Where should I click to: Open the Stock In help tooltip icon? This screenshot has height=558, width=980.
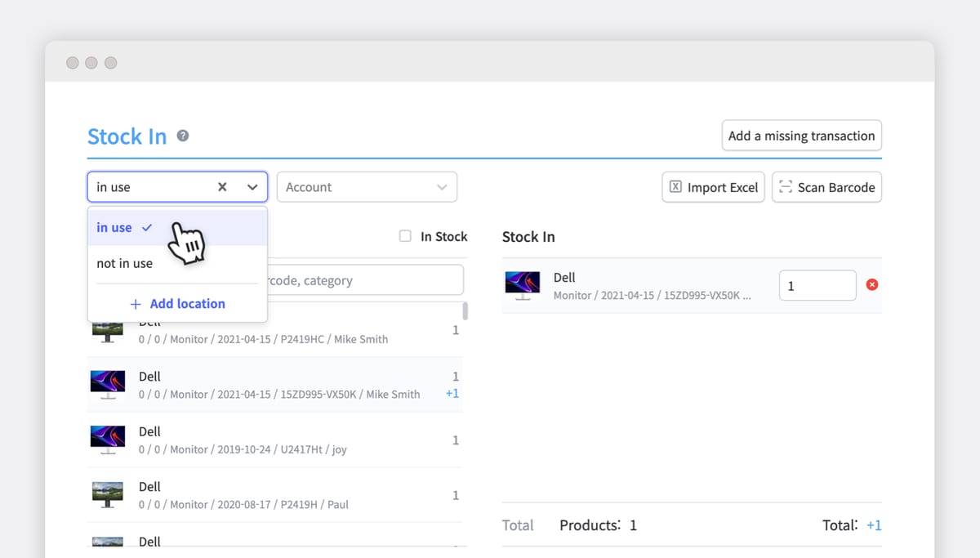pyautogui.click(x=181, y=136)
